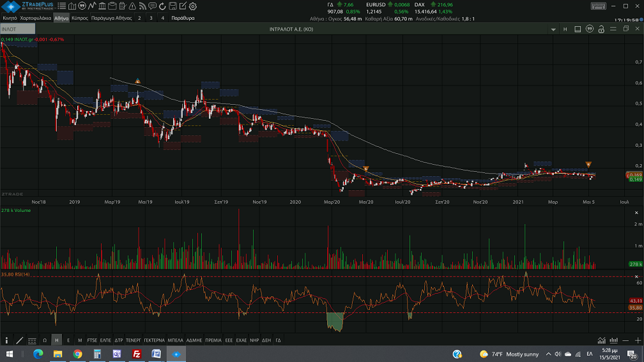The image size is (644, 362).
Task: Open the chart type icons at bottom right
Action: pos(602,340)
